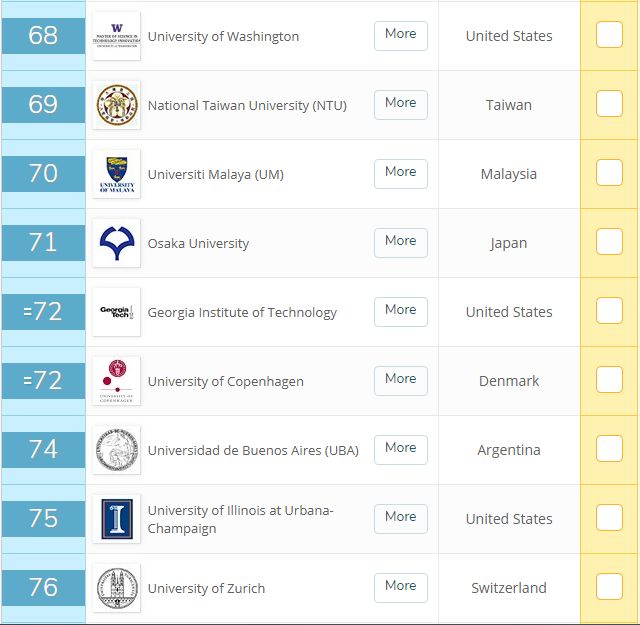Image resolution: width=640 pixels, height=625 pixels.
Task: Open More info for Georgia Institute of Technology
Action: 400,311
